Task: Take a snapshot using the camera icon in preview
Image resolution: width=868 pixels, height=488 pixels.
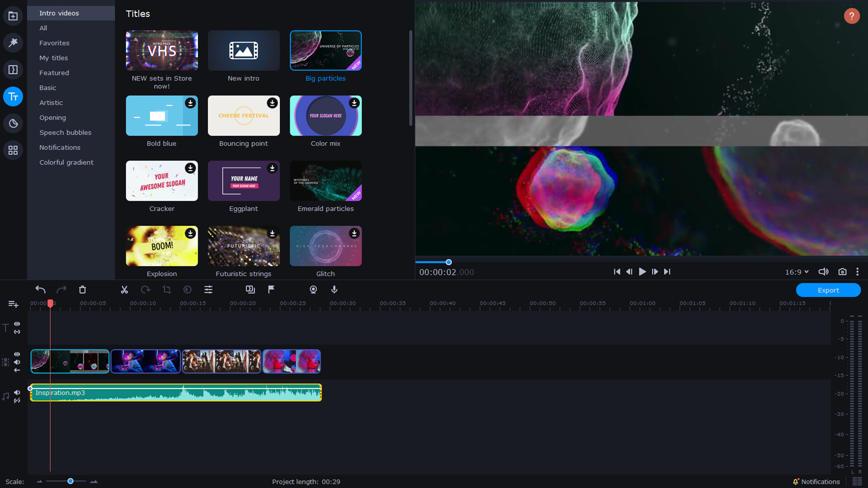Action: click(842, 272)
